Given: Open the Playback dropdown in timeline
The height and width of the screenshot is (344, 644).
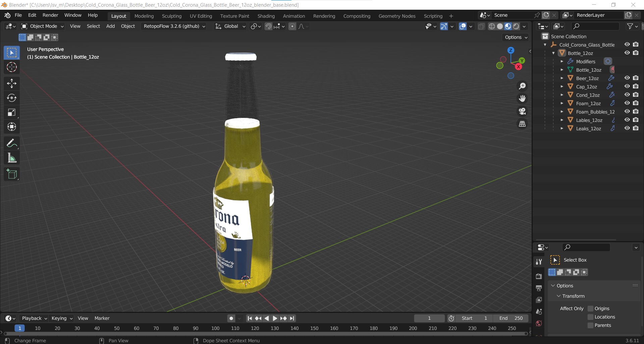Looking at the screenshot, I should click(x=34, y=318).
